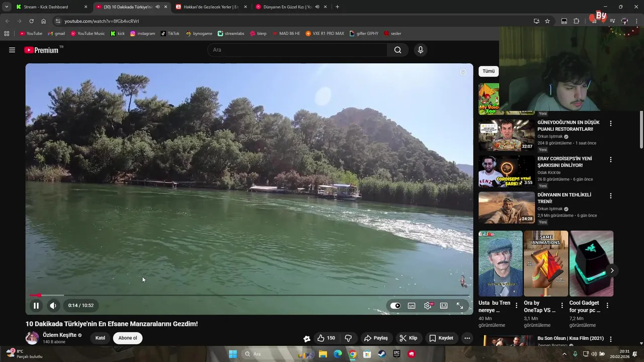
Task: Toggle subtitles in the video player
Action: click(412, 306)
